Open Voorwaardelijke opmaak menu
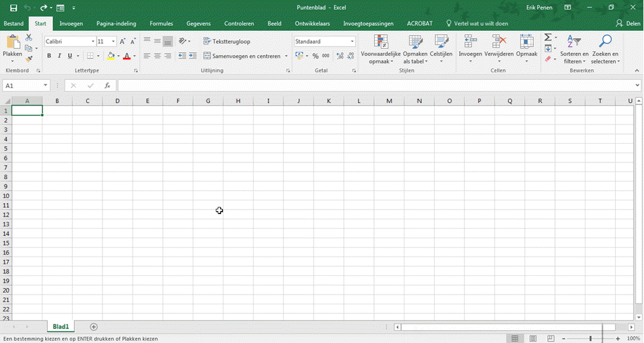This screenshot has height=343, width=644. 381,50
